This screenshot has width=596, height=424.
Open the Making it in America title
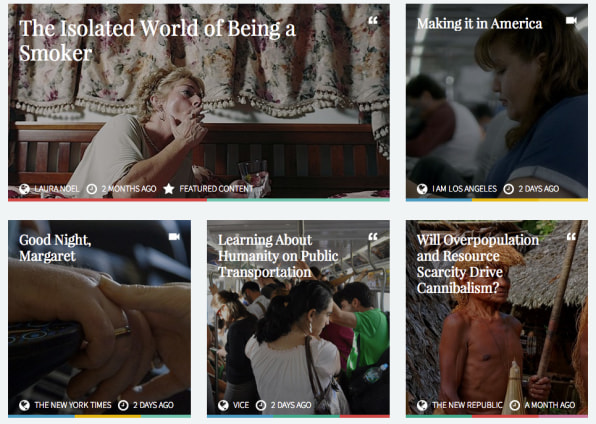pos(479,24)
